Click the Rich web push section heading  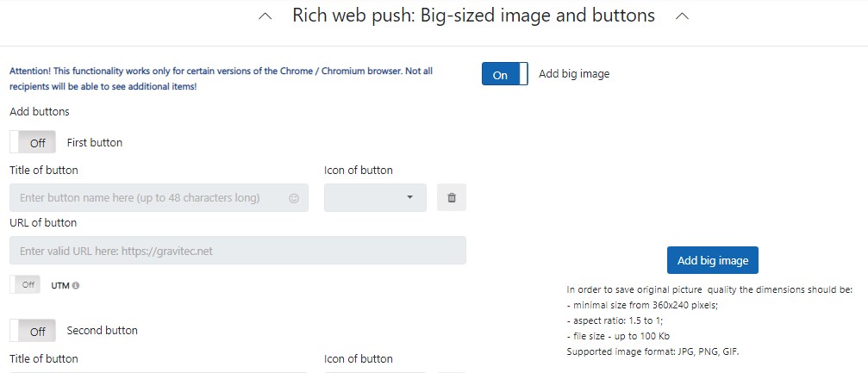pos(473,16)
